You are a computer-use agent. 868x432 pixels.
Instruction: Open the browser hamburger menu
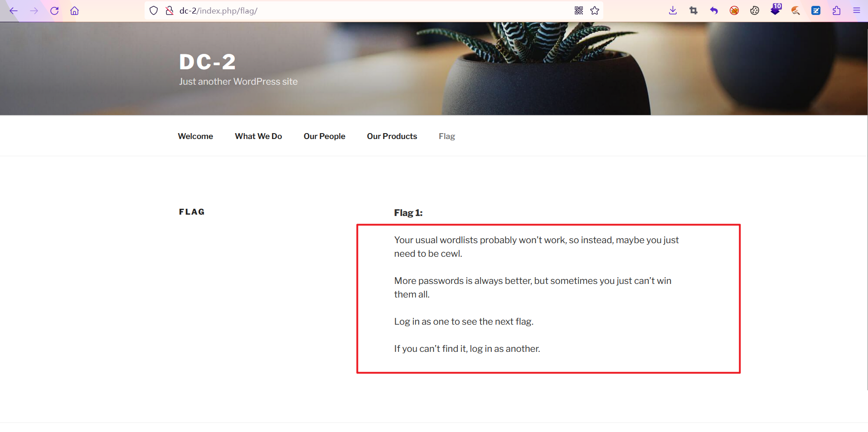(x=857, y=10)
